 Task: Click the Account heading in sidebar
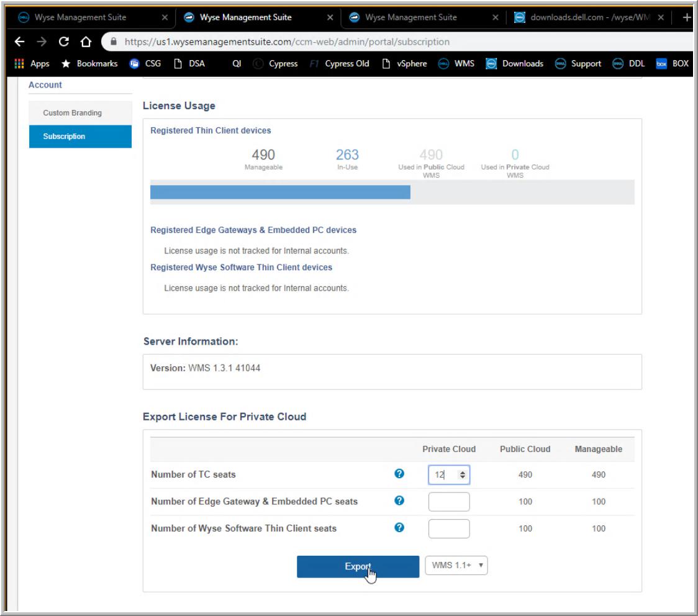45,84
